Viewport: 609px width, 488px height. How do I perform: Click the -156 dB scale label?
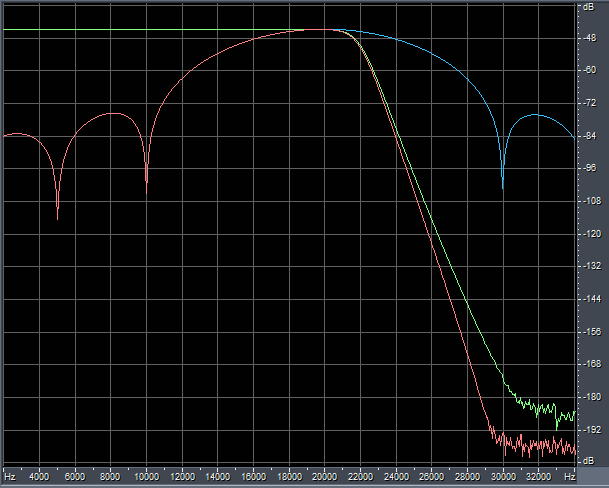coord(591,332)
